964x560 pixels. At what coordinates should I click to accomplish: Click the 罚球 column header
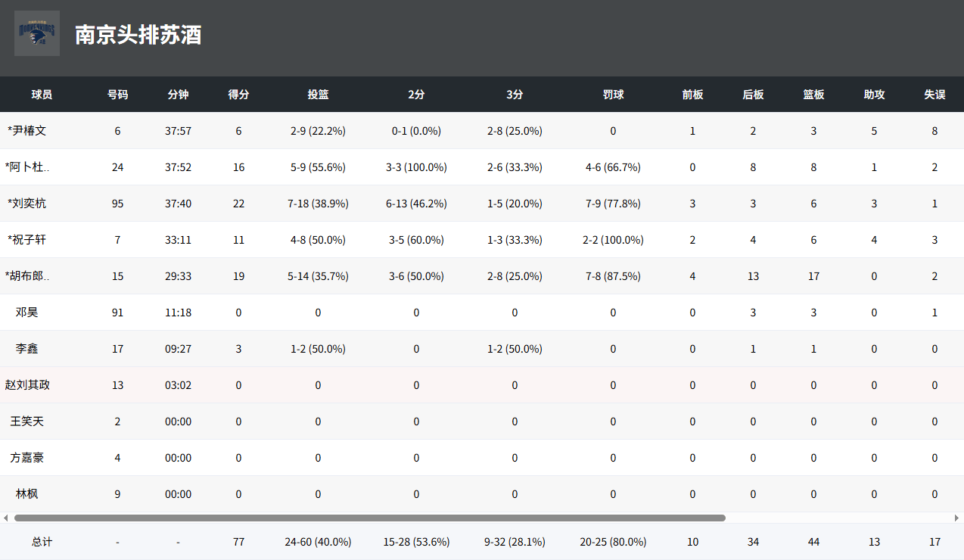click(613, 95)
